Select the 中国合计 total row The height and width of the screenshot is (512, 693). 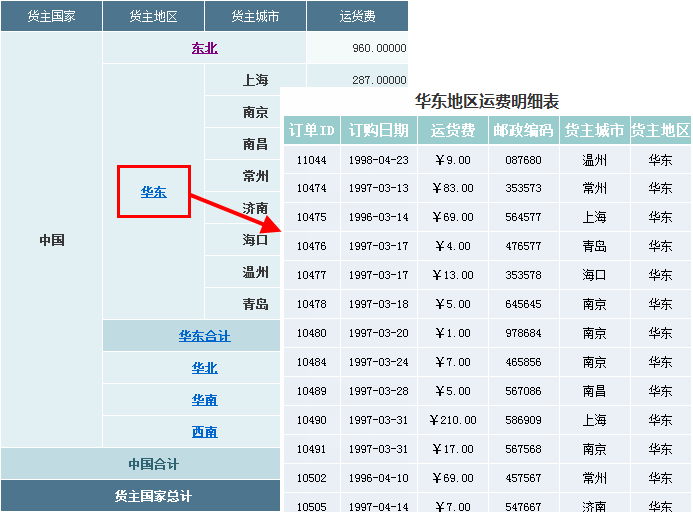coord(153,464)
